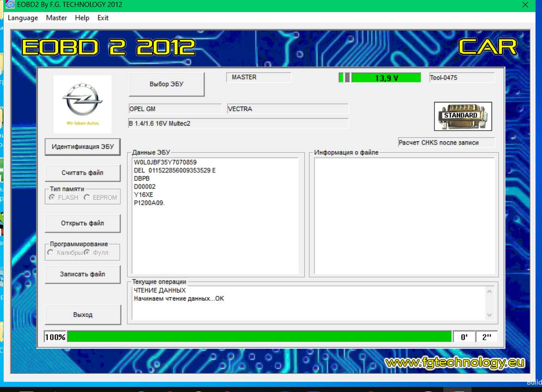The image size is (542, 392).
Task: Select the FLASH memory type radio button
Action: (x=52, y=197)
